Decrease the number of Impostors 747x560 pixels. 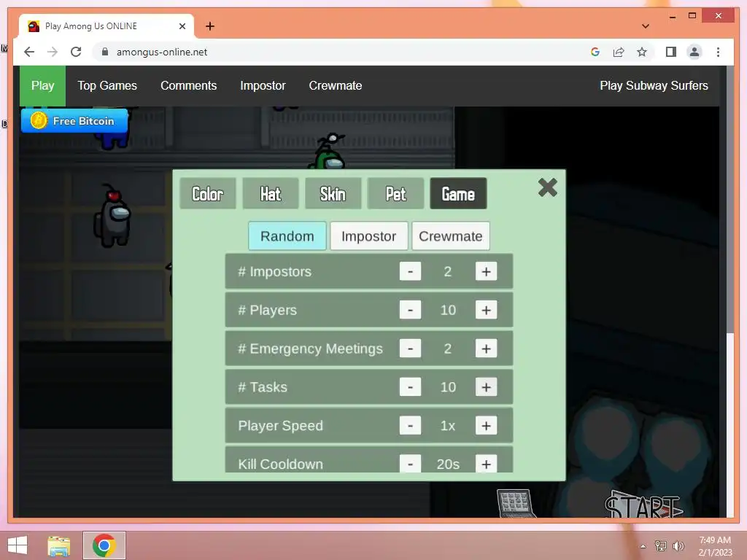pyautogui.click(x=410, y=271)
